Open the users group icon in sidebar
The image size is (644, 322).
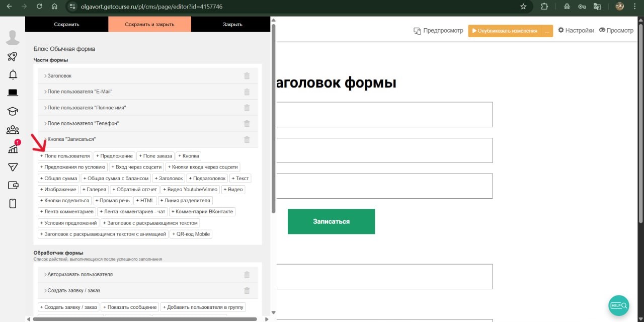click(13, 130)
